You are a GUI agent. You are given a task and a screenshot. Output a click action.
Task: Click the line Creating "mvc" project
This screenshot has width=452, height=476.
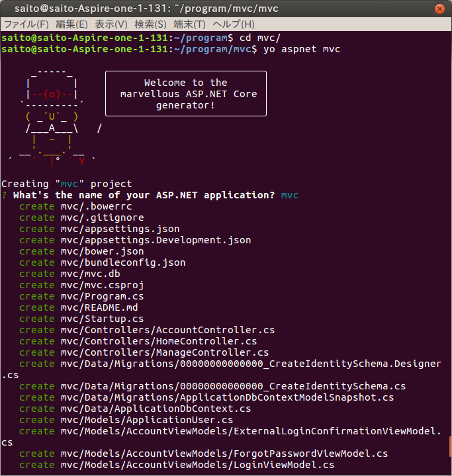pyautogui.click(x=67, y=184)
